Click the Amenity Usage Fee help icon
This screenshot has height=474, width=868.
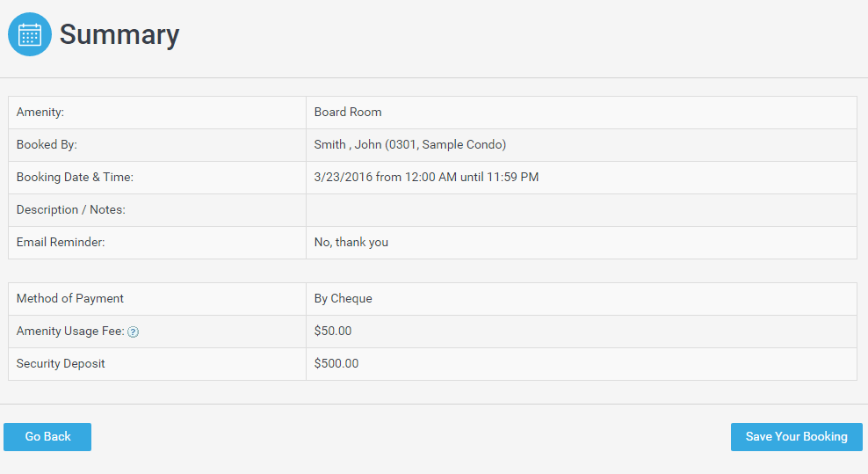pyautogui.click(x=133, y=332)
